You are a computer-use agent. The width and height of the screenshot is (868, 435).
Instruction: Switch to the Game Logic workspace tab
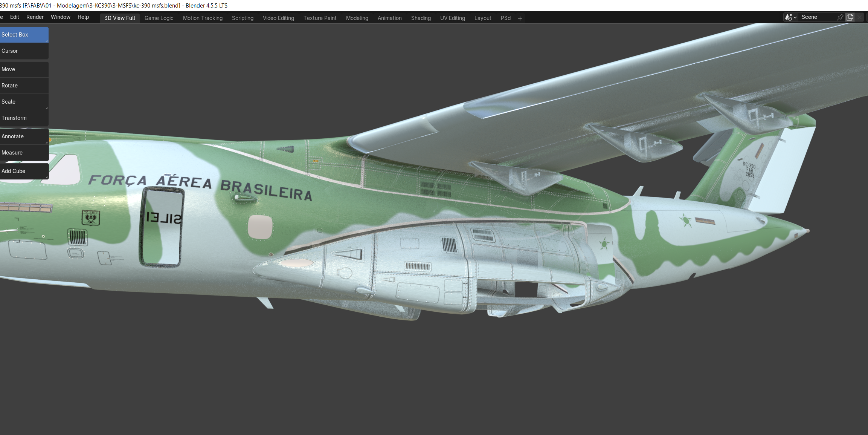tap(159, 18)
